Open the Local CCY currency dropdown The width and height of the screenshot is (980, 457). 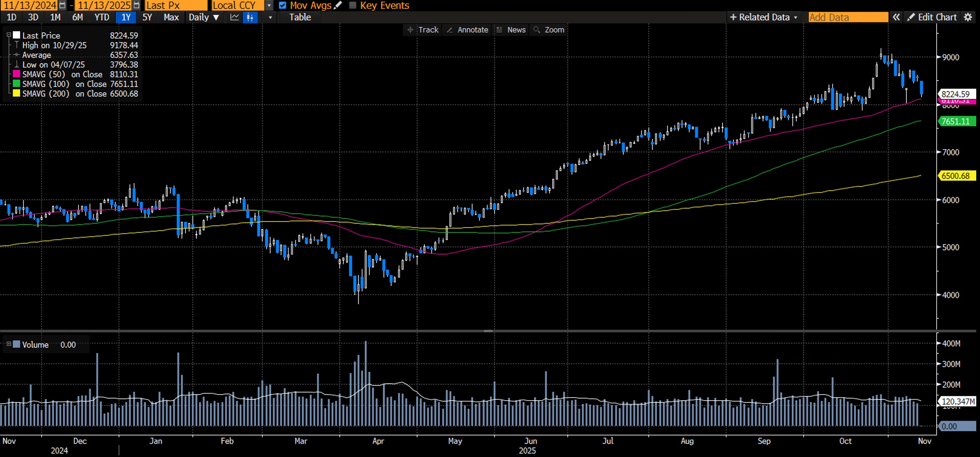click(269, 5)
